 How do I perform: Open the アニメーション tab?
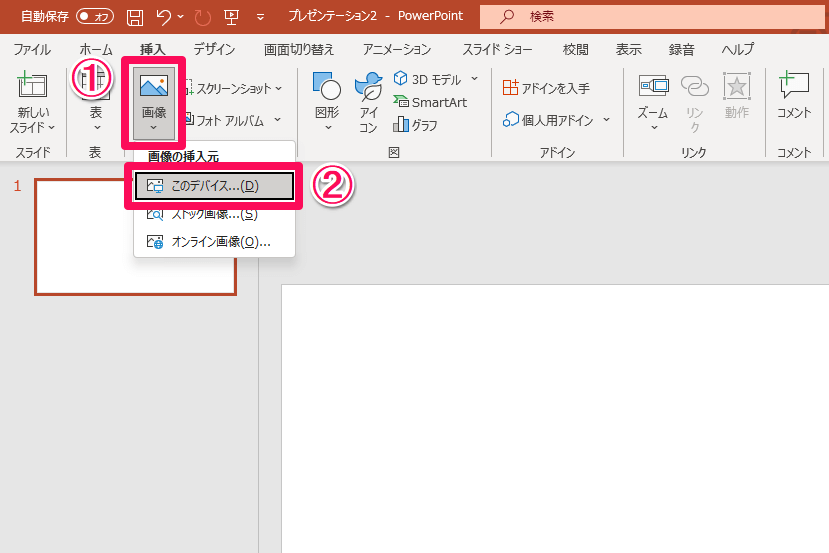(x=397, y=49)
